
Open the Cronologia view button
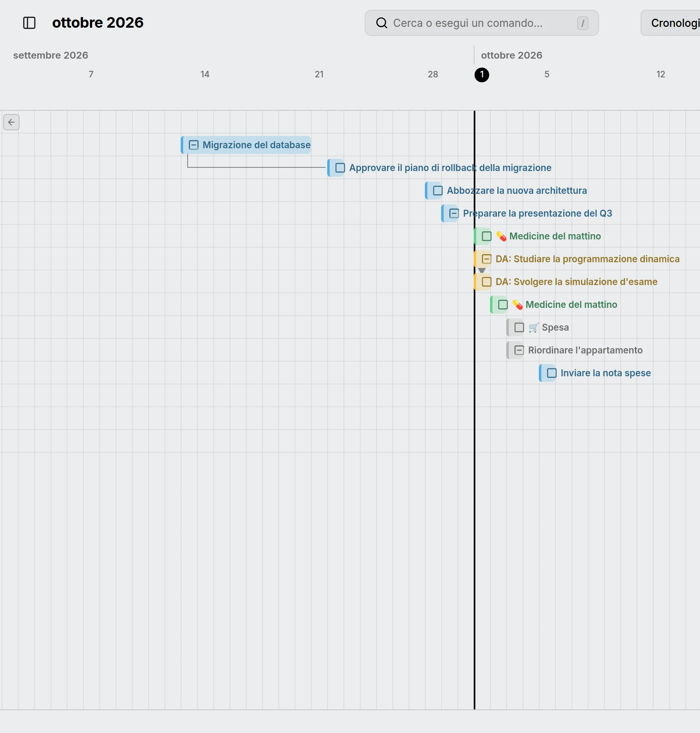pyautogui.click(x=671, y=23)
